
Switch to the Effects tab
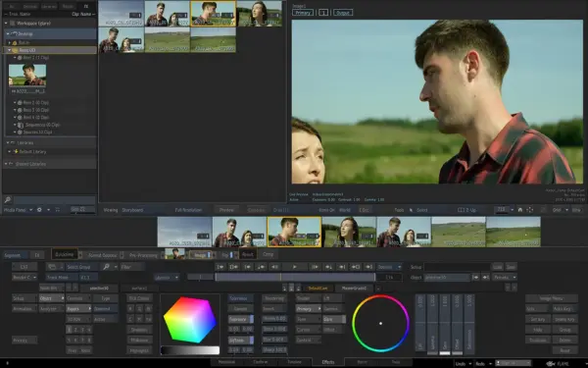[328, 362]
